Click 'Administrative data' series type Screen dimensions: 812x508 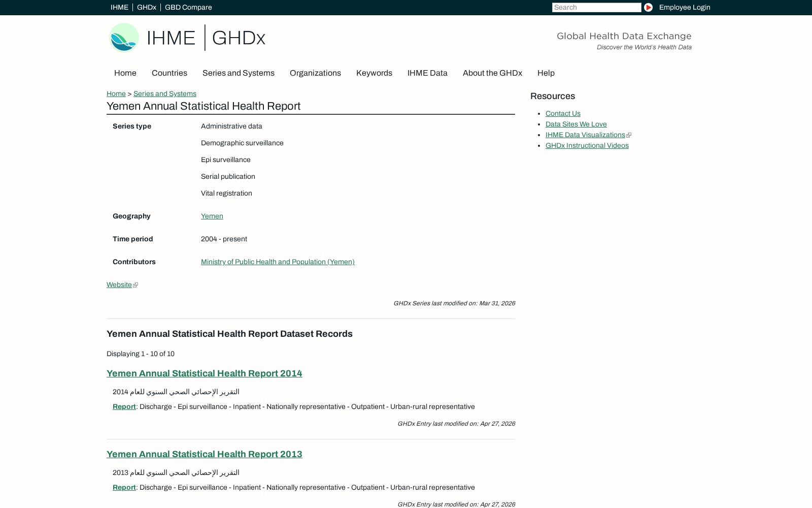point(231,126)
